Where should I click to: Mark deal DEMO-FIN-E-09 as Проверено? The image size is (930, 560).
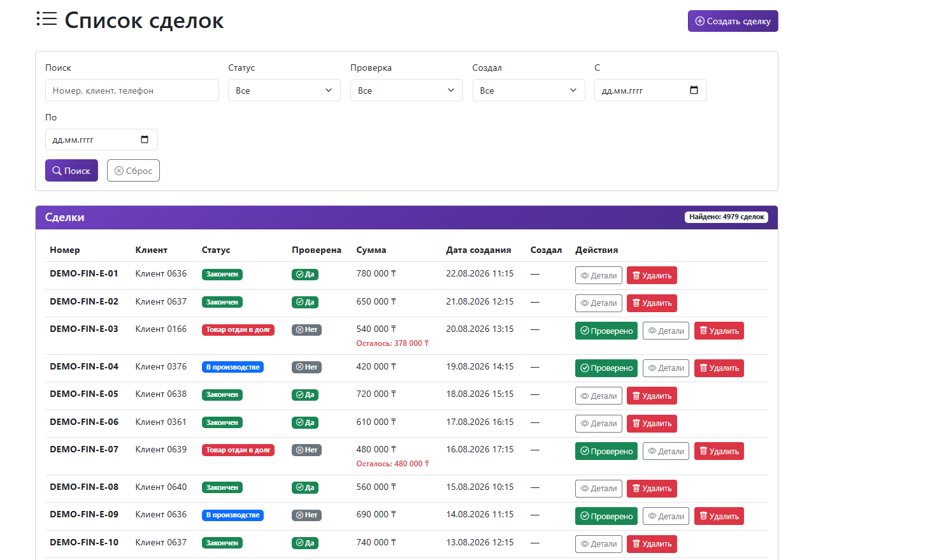point(606,516)
